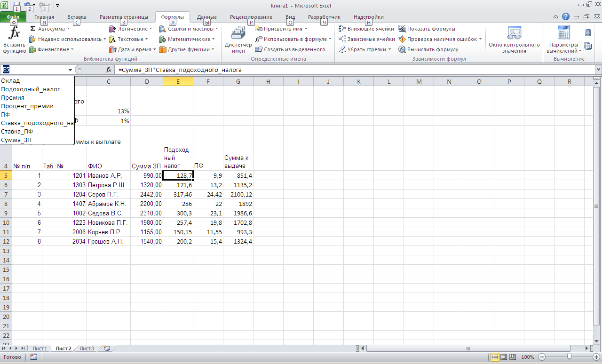602x364 pixels.
Task: Expand the Автосумма dropdown arrow
Action: 68,29
